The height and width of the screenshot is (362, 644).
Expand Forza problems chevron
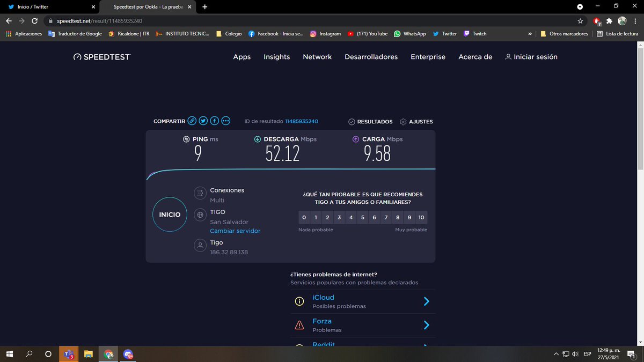[427, 325]
